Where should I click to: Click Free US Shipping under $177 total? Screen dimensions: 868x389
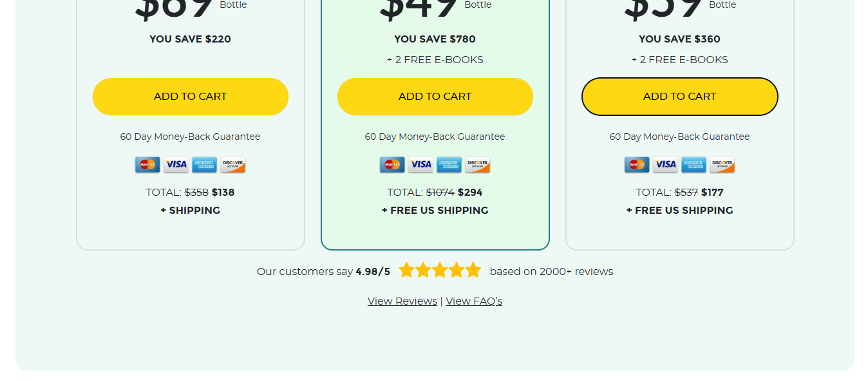pos(680,211)
